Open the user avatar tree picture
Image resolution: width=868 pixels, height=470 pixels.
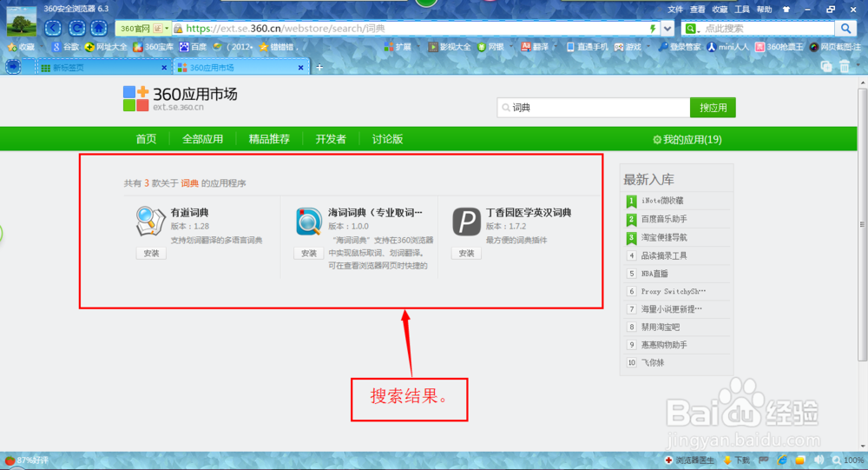22,22
